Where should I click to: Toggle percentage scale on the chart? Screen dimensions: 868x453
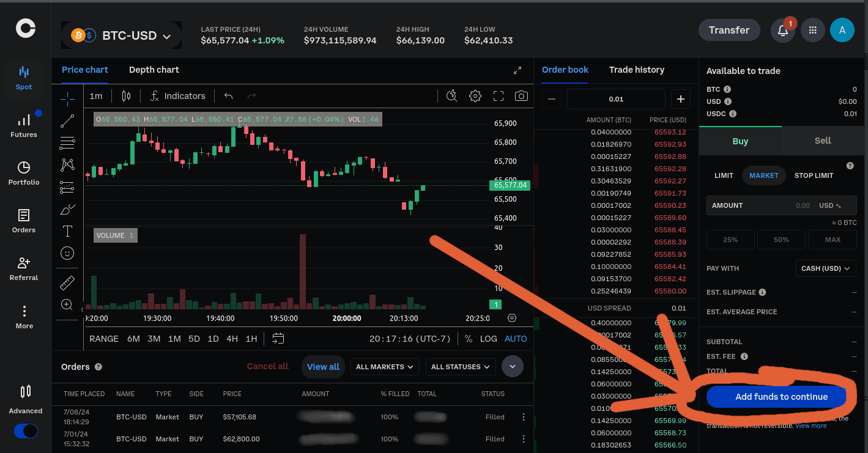pos(468,338)
